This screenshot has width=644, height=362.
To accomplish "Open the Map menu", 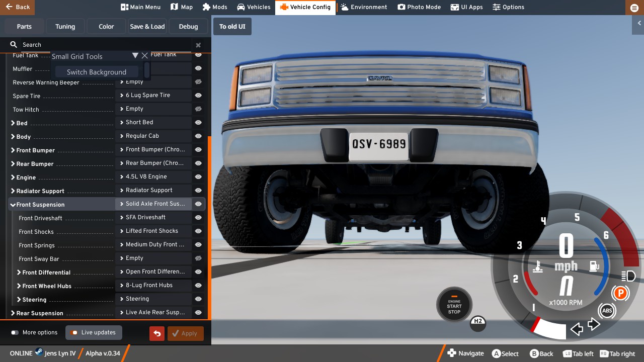I will [182, 7].
